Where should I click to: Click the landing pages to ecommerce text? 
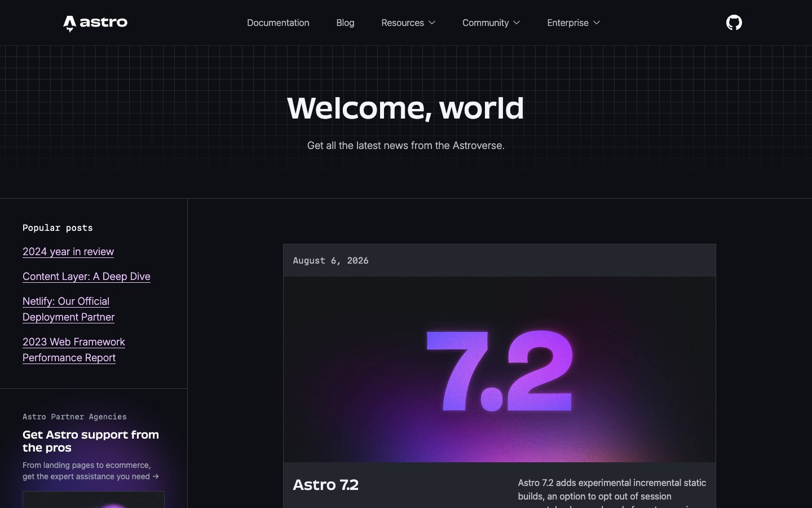pyautogui.click(x=91, y=471)
